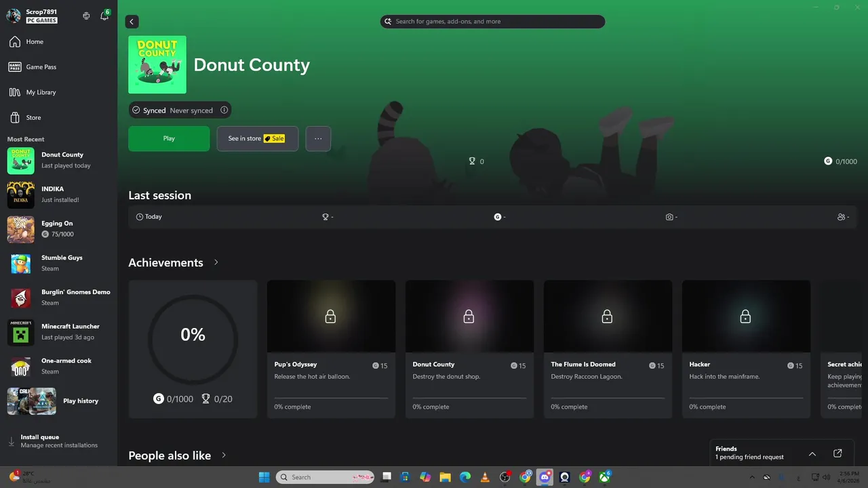Open File Explorer from taskbar
The width and height of the screenshot is (868, 488).
coord(445,477)
